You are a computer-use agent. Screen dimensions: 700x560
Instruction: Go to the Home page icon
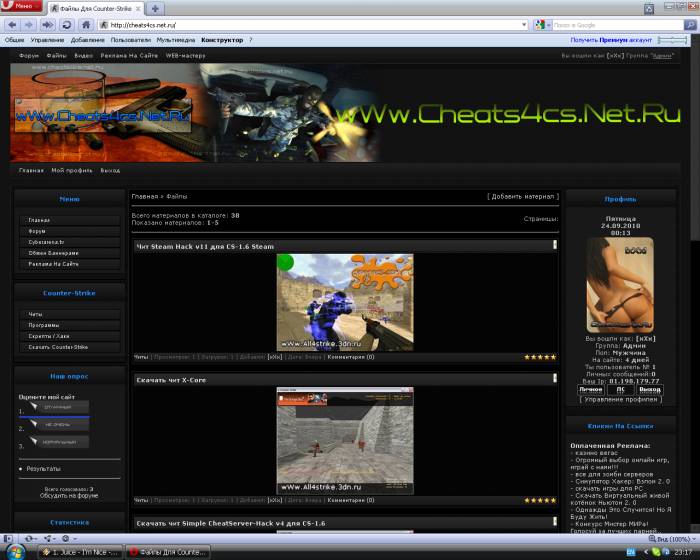pyautogui.click(x=86, y=25)
